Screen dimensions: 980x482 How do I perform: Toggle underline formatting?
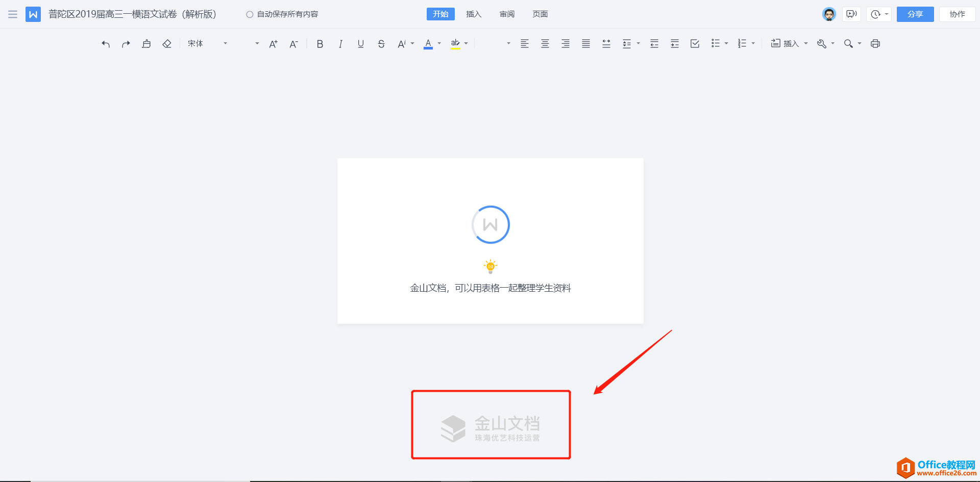click(361, 44)
